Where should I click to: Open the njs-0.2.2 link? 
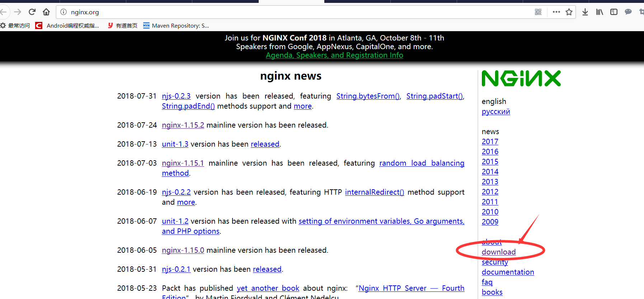176,192
